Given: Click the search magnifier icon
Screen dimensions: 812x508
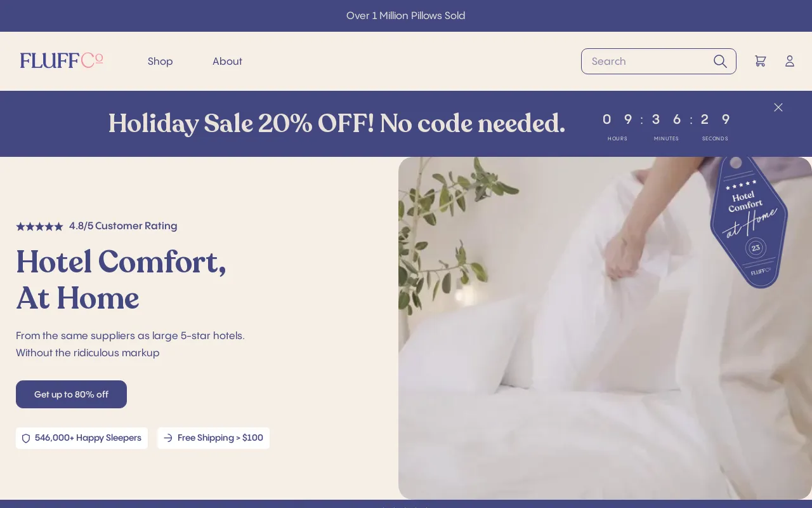Looking at the screenshot, I should click(x=720, y=61).
